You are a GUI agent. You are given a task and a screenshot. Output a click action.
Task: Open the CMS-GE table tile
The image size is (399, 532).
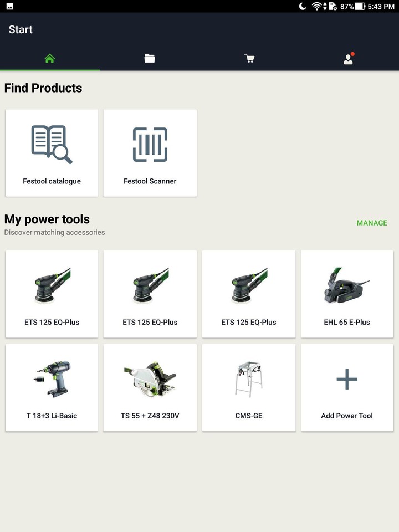click(x=249, y=387)
